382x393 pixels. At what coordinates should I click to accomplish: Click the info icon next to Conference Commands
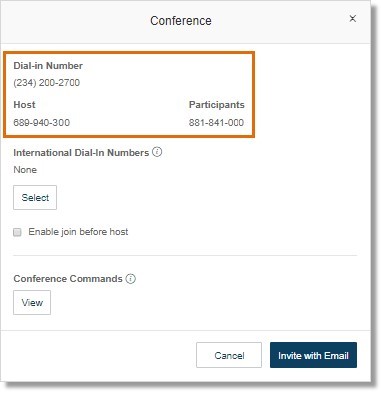131,278
